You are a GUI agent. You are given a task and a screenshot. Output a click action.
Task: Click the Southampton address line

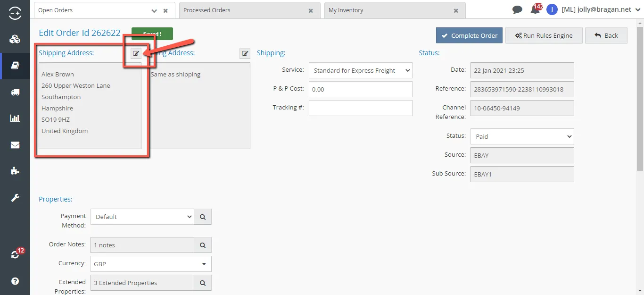click(61, 97)
